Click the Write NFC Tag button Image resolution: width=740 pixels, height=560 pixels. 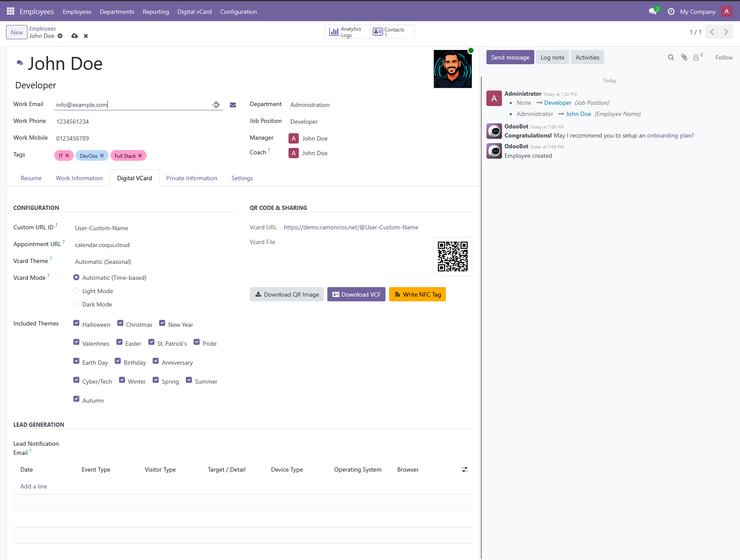pos(417,294)
